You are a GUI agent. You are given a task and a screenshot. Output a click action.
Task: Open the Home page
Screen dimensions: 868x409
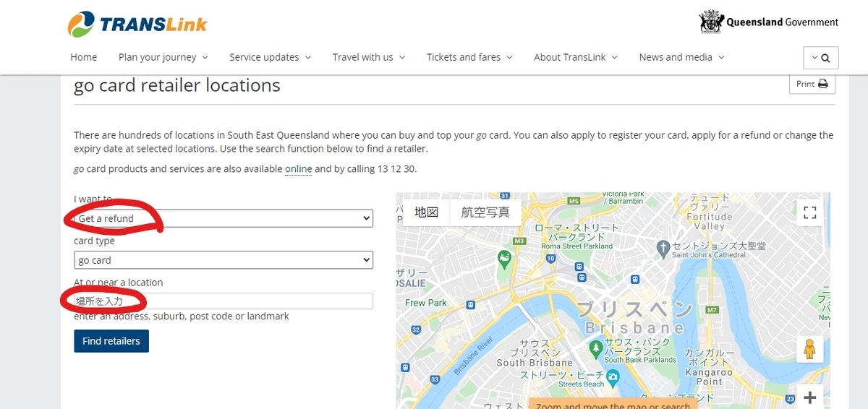pyautogui.click(x=84, y=57)
